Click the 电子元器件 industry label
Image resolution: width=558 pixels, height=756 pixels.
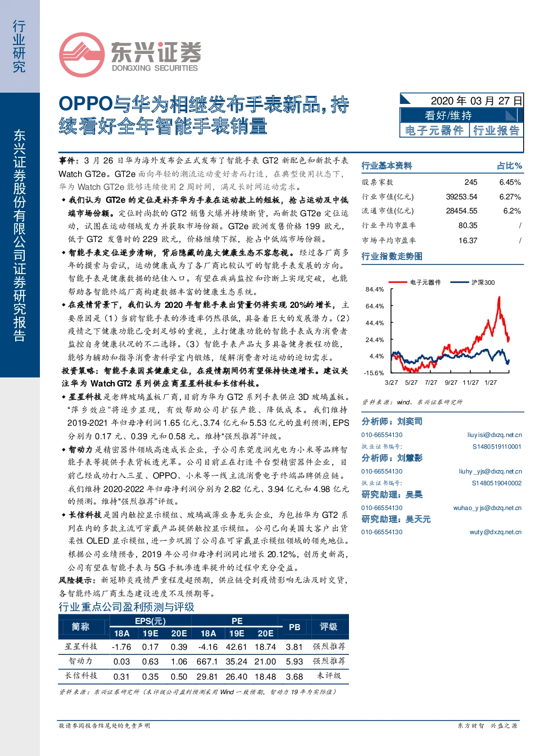click(x=434, y=130)
